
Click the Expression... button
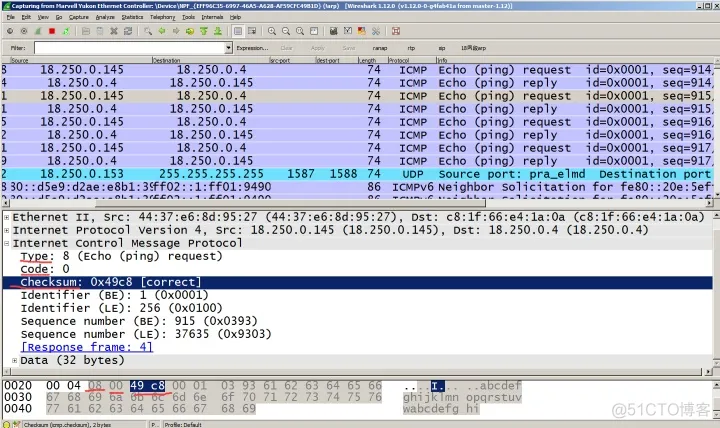(x=252, y=48)
